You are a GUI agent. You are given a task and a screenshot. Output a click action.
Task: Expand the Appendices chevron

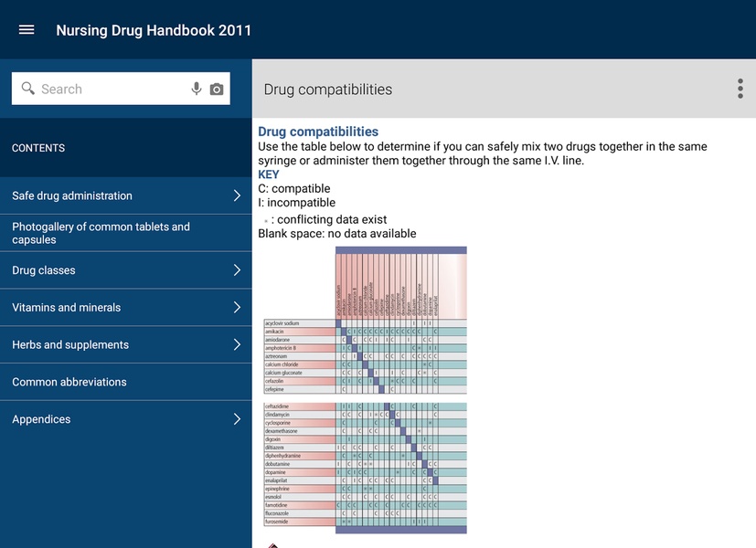pos(237,419)
